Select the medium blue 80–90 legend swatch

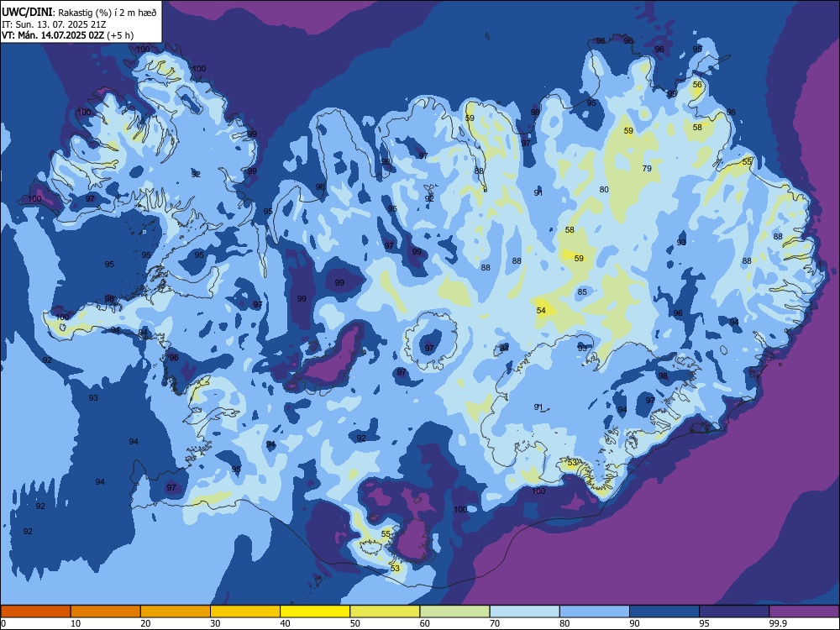595,612
